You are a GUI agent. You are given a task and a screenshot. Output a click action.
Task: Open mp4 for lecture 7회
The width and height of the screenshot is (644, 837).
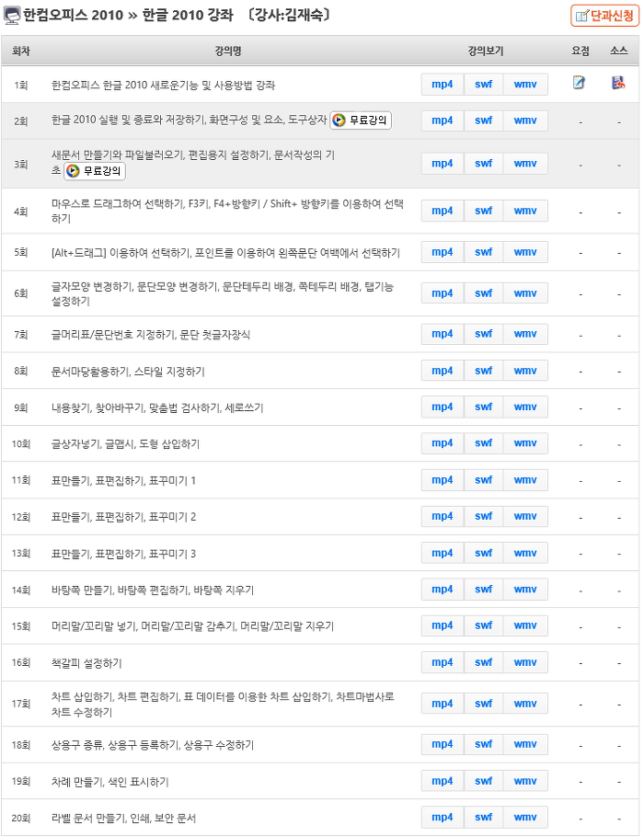coord(443,334)
